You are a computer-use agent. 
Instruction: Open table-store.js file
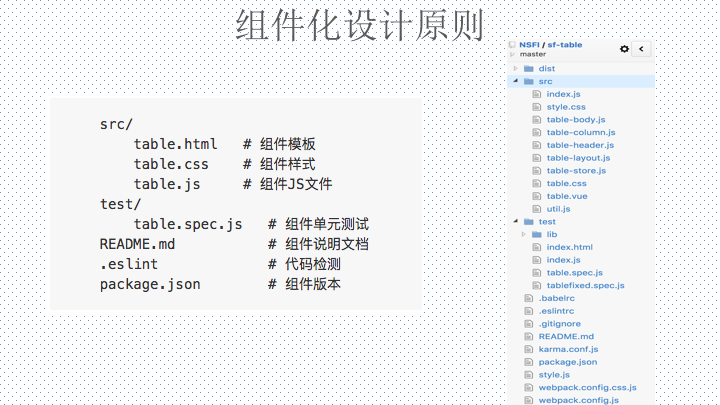point(576,171)
